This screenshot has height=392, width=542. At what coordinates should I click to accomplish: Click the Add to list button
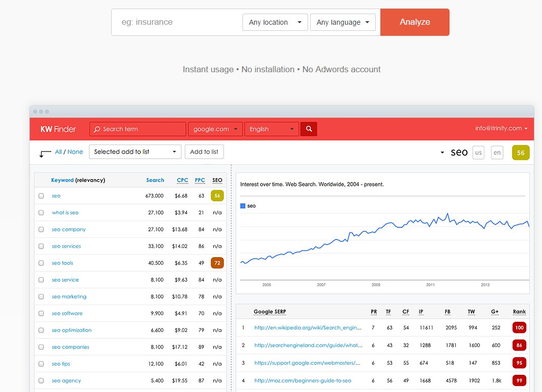click(x=204, y=152)
